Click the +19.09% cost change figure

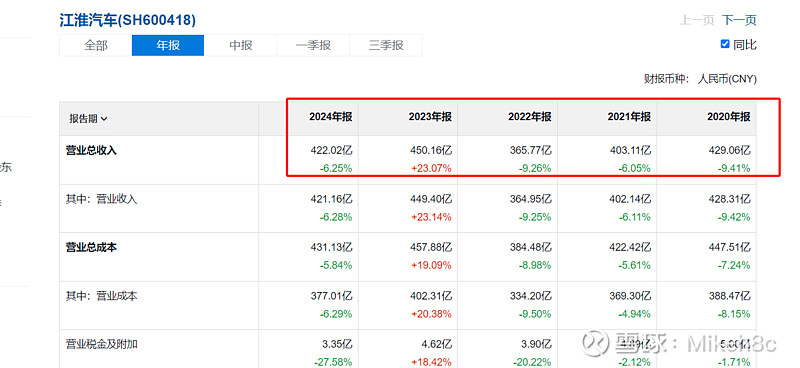[x=432, y=265]
